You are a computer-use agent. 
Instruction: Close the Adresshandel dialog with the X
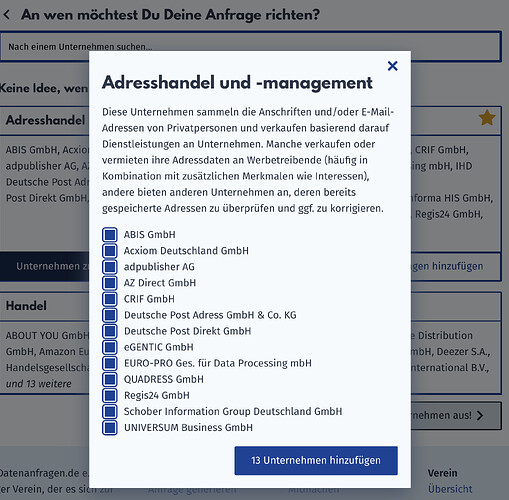point(393,66)
